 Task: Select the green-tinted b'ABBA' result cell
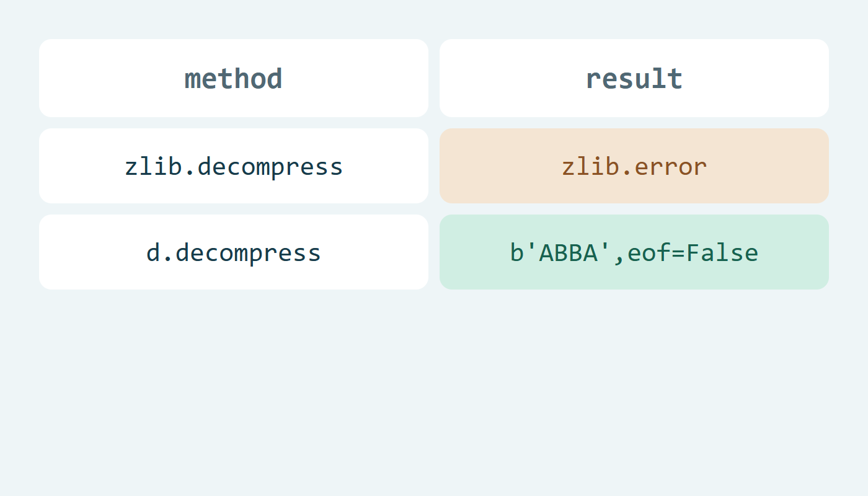(x=634, y=252)
